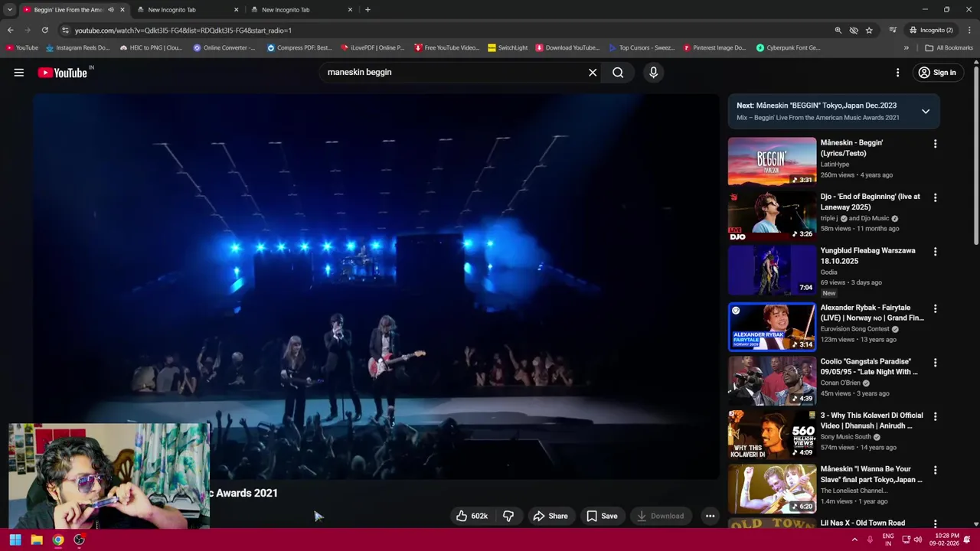Save the video to a playlist
980x551 pixels.
602,516
